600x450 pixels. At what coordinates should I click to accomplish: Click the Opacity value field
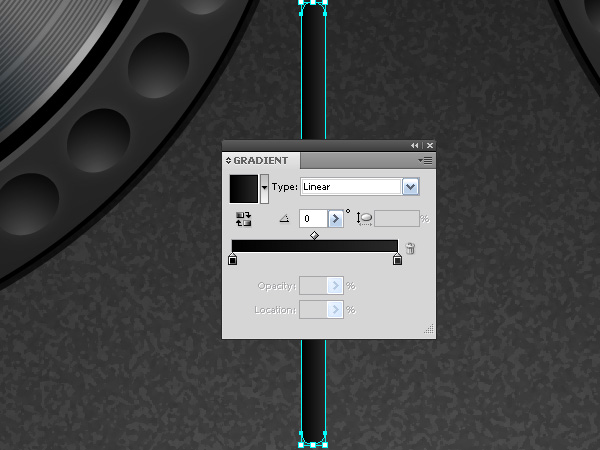313,285
